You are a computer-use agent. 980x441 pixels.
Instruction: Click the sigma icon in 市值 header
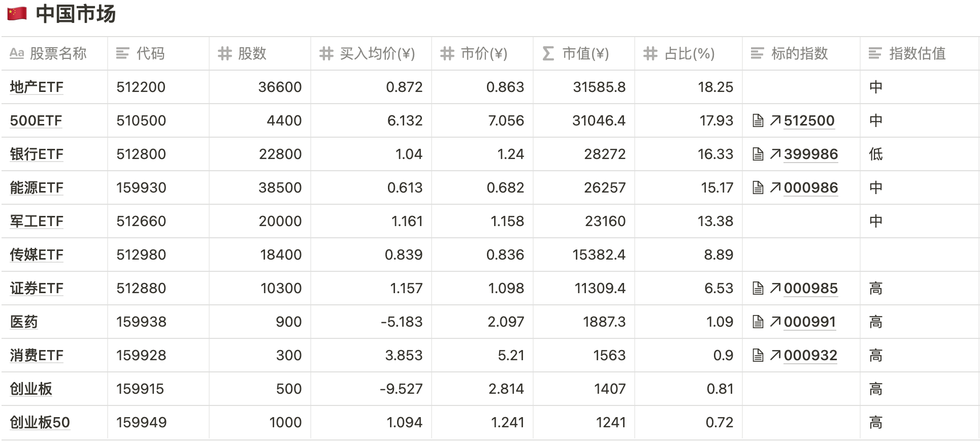point(548,53)
